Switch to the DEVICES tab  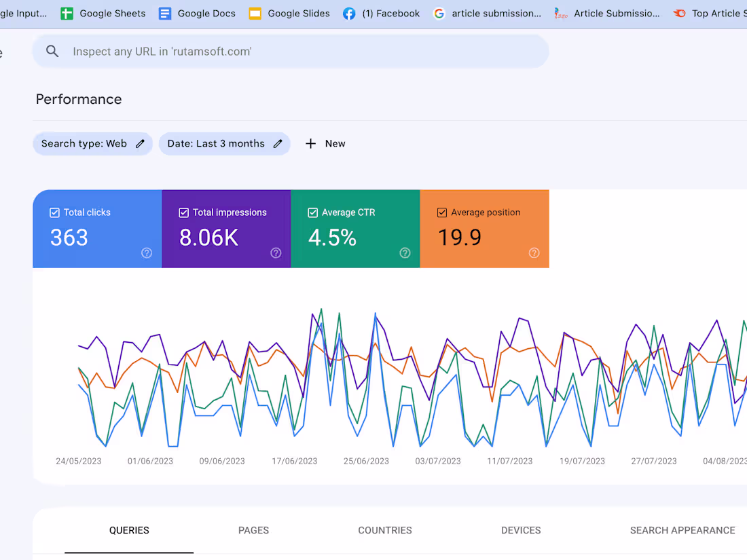point(521,530)
